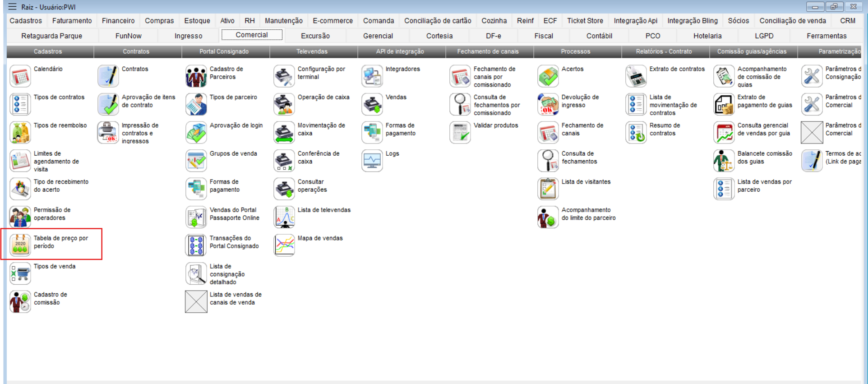Open Lista de televendas icon

pyautogui.click(x=284, y=217)
